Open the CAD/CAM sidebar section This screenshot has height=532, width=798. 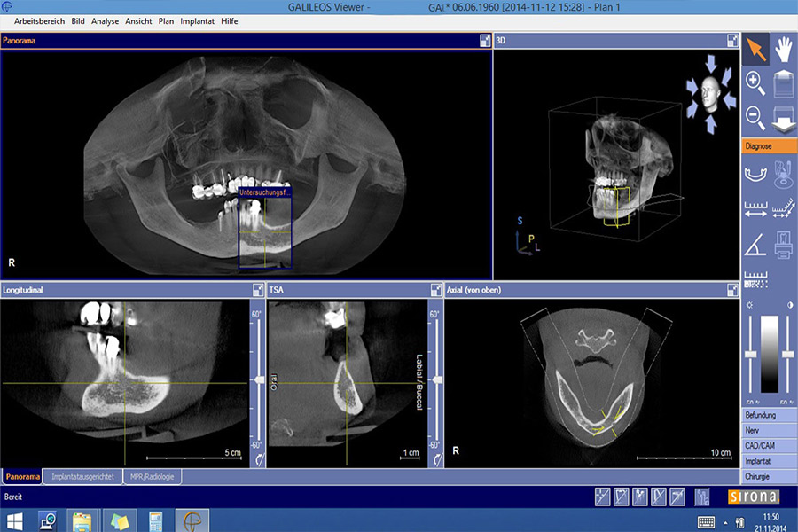click(769, 446)
